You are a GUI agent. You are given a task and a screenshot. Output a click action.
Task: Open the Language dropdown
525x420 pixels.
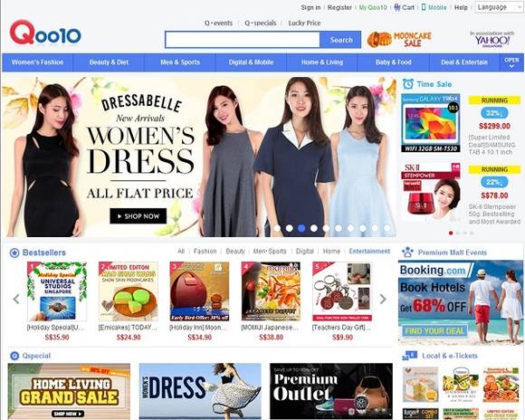[x=499, y=7]
